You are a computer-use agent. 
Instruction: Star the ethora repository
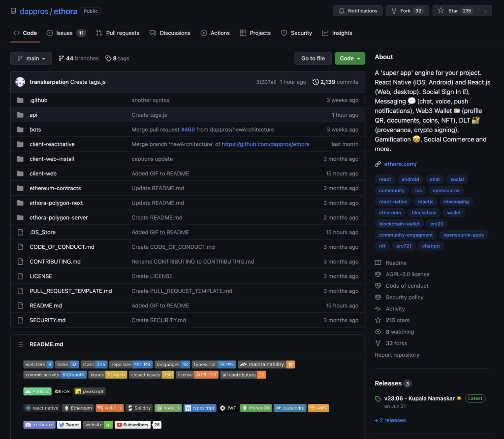click(x=455, y=11)
